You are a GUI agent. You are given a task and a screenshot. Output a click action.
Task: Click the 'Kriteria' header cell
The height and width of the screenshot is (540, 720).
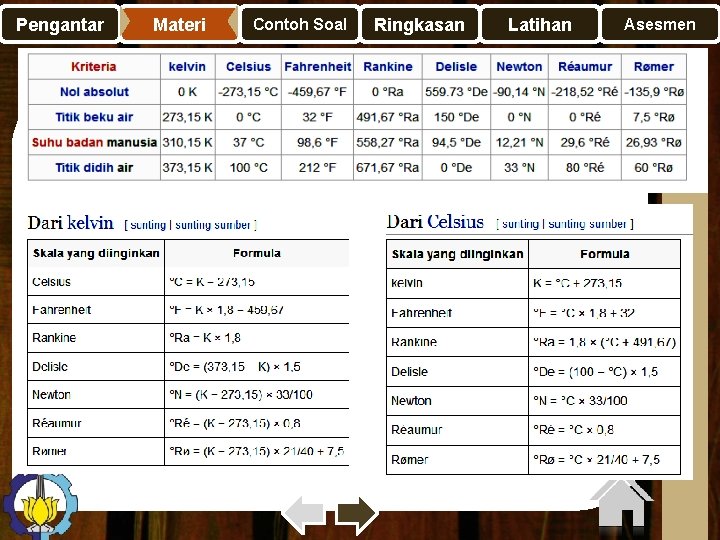point(94,67)
